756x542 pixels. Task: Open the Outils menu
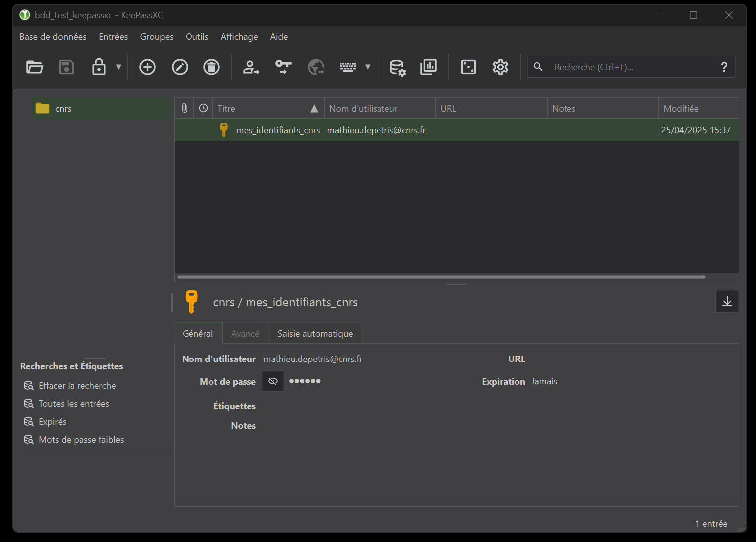(197, 37)
